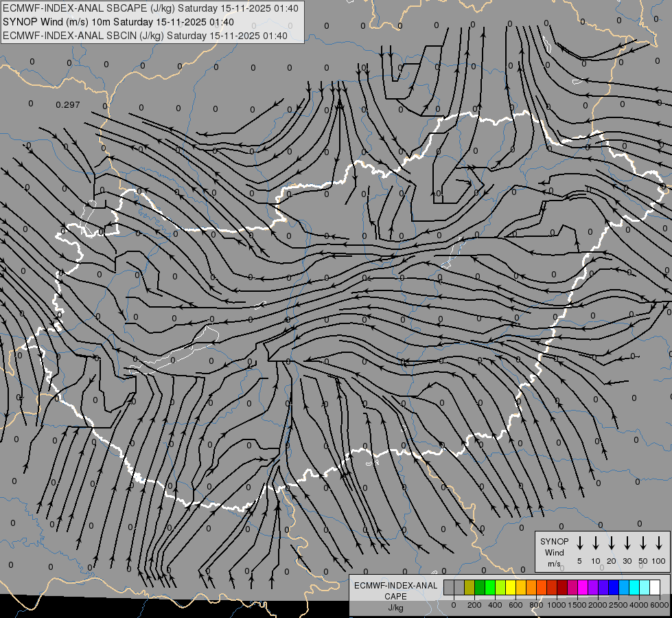Click the m/s unit in wind legend
The image size is (672, 618).
pos(554,564)
